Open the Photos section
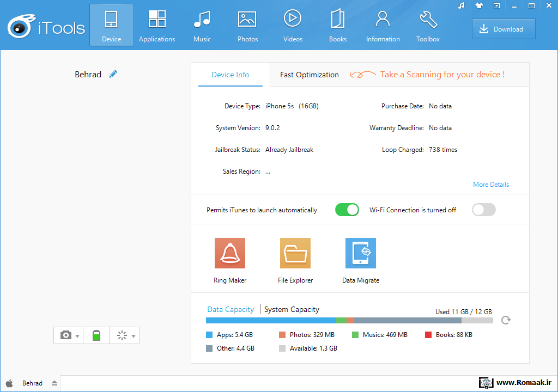The image size is (558, 392). [x=247, y=25]
